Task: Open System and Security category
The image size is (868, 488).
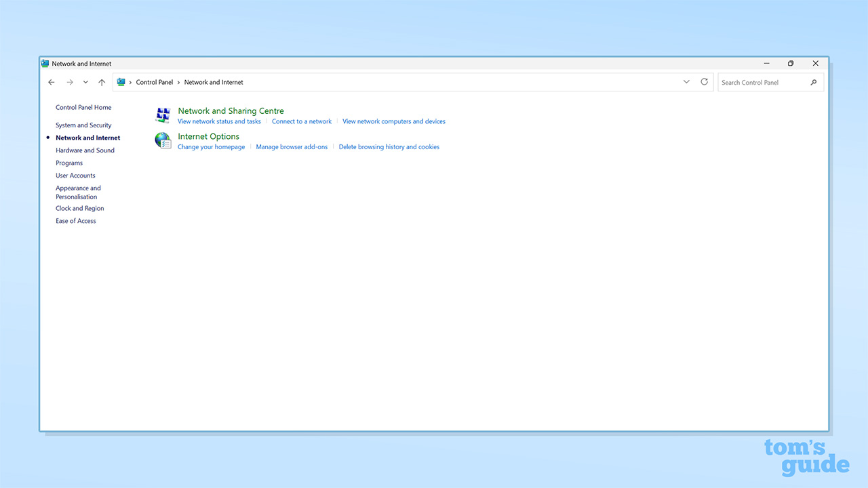Action: pos(83,125)
